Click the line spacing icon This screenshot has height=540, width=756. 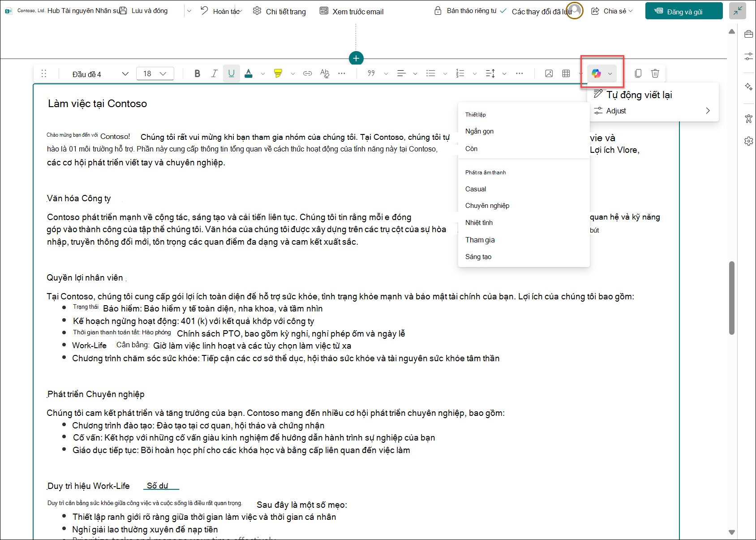490,73
